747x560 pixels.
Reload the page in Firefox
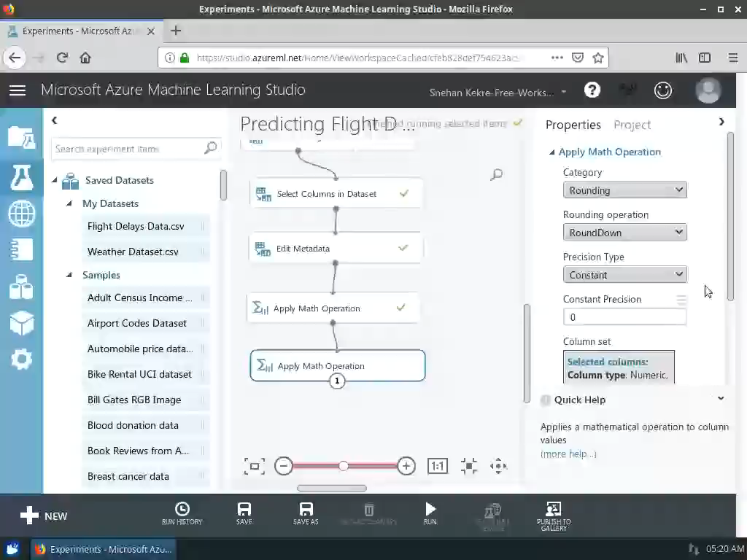coord(62,58)
